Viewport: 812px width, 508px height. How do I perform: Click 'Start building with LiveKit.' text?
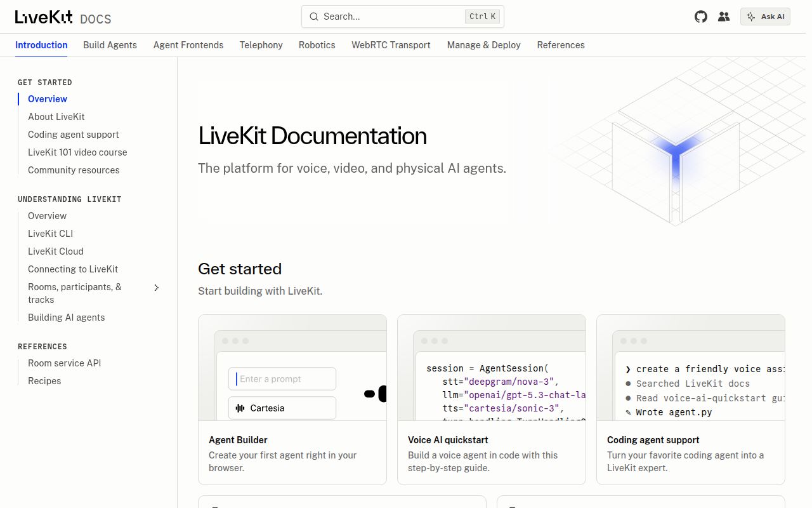tap(260, 291)
